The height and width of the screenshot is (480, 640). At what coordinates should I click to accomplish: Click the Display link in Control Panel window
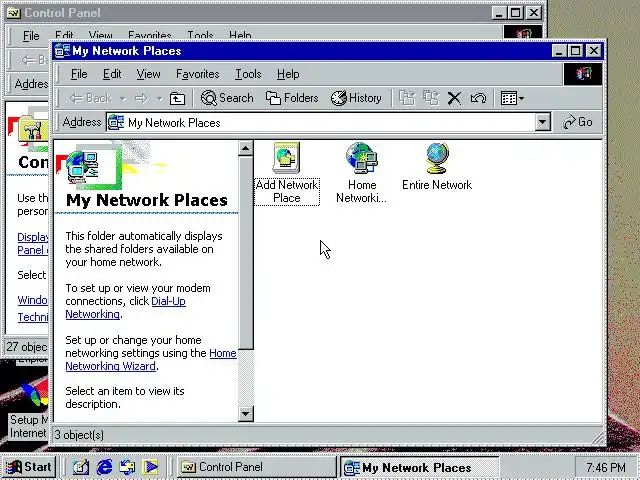[33, 243]
